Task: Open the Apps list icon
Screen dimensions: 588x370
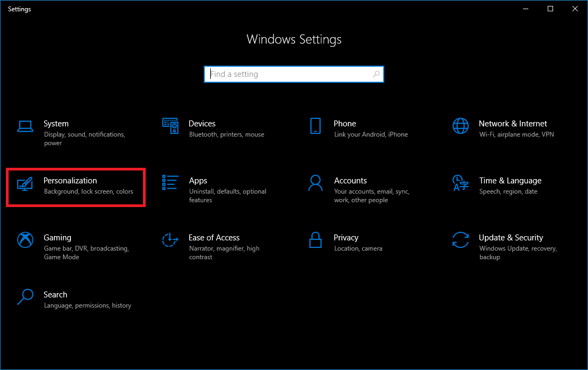Action: 170,182
